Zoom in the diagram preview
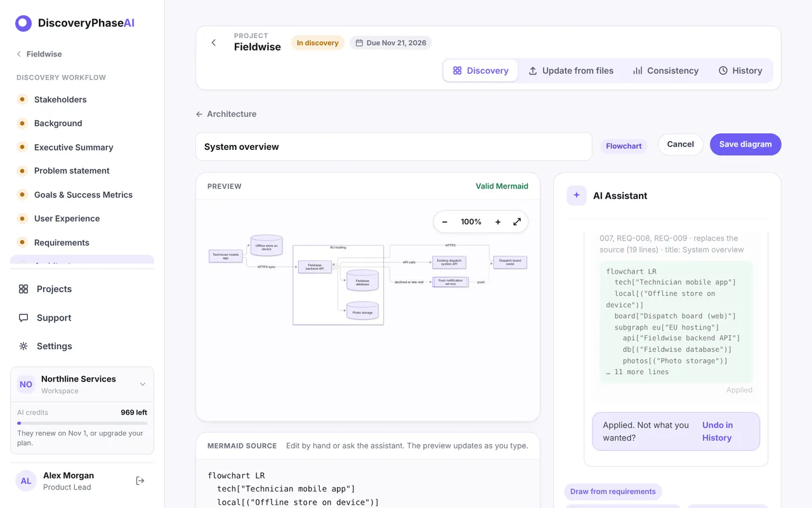Screen dimensions: 812x508 coord(498,222)
